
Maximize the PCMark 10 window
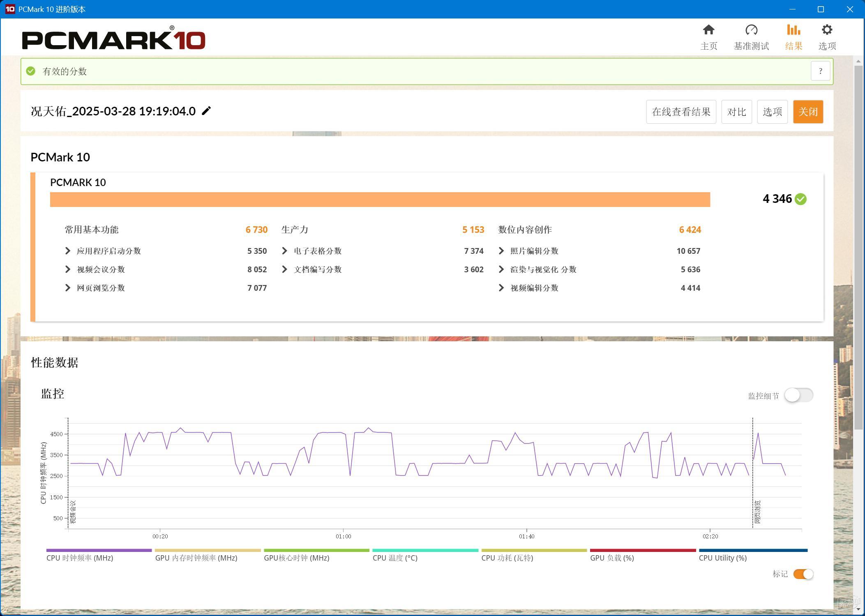click(x=821, y=9)
